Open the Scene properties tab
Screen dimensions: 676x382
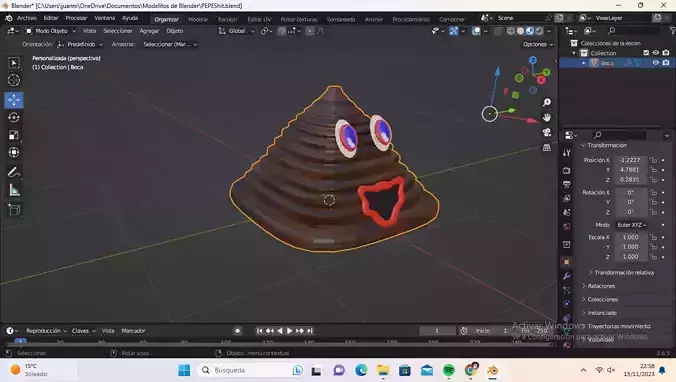566,212
